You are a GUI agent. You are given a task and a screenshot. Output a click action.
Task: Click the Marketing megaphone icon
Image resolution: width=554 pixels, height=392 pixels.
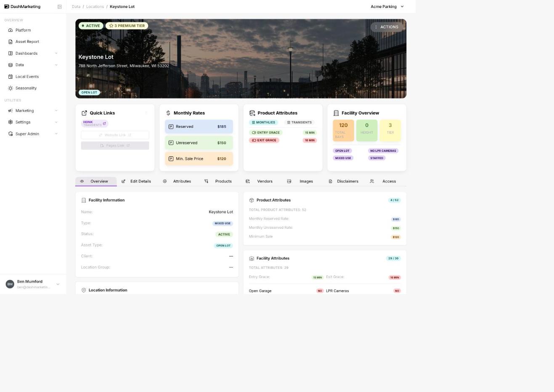coord(11,111)
